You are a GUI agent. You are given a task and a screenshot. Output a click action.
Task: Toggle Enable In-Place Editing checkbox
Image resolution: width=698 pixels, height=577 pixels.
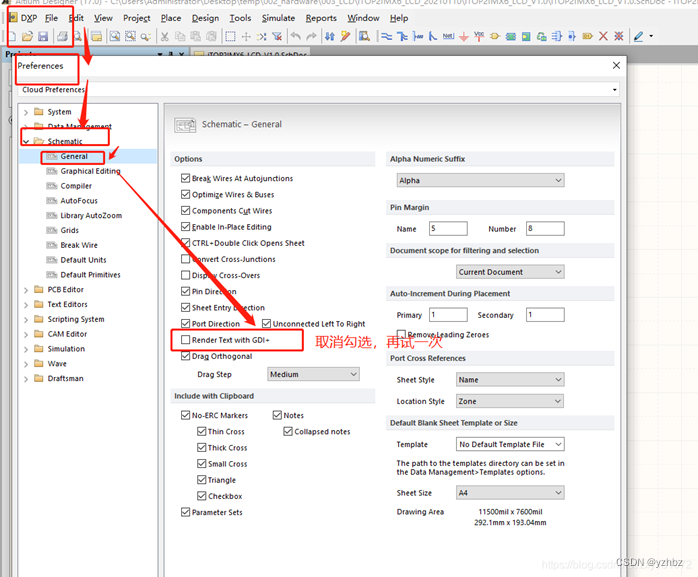[186, 227]
